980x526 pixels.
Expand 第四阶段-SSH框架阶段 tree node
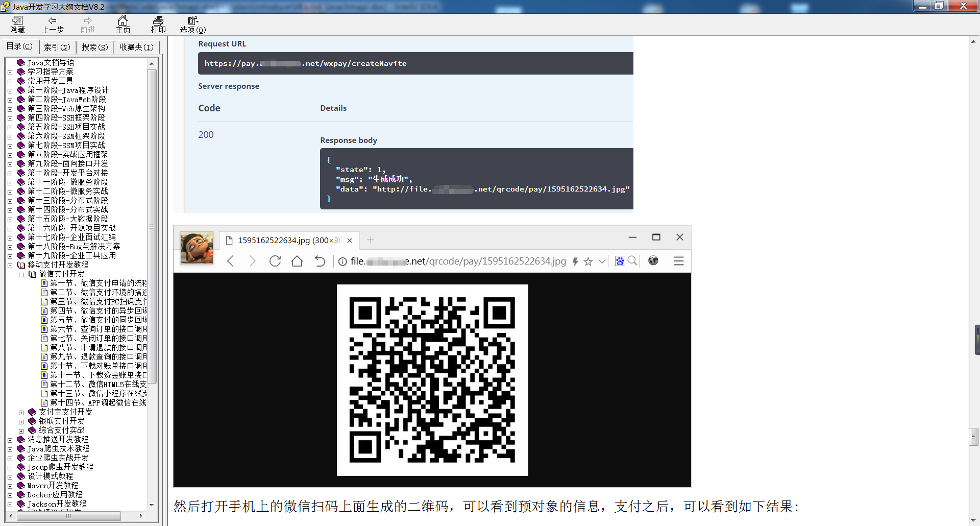point(10,118)
